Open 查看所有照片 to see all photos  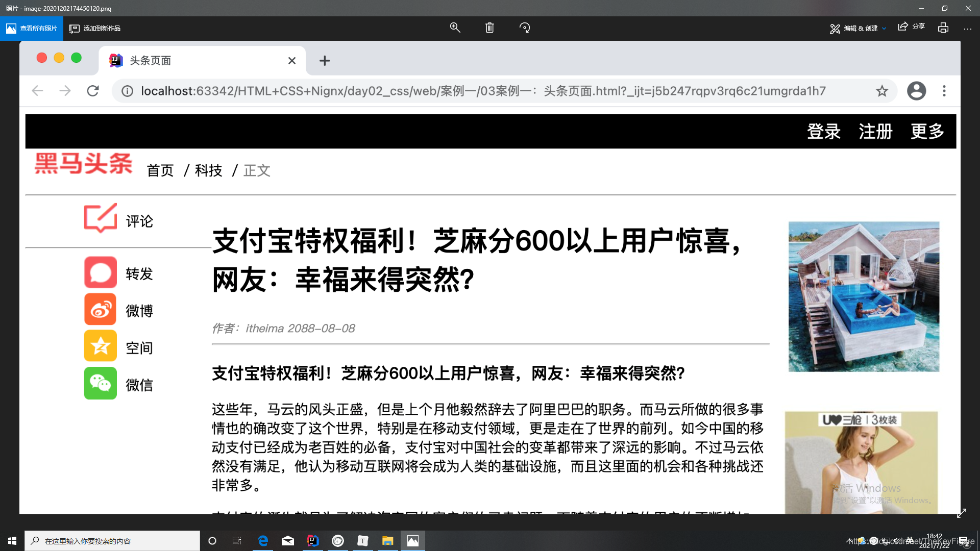tap(32, 28)
